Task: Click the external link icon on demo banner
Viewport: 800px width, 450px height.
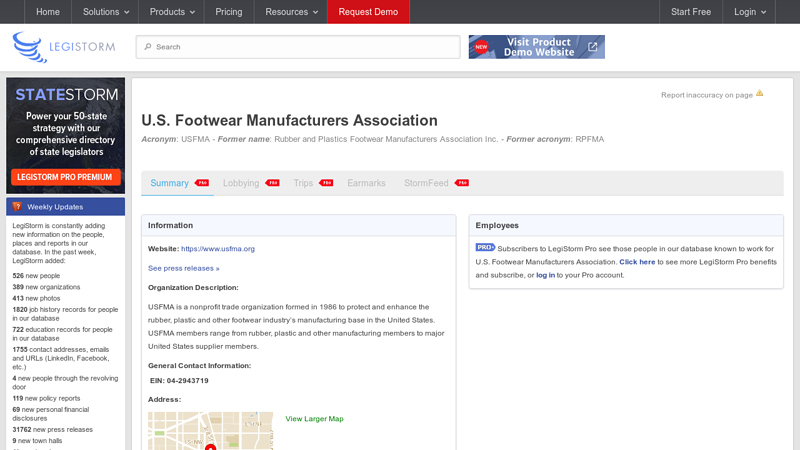Action: (x=592, y=47)
